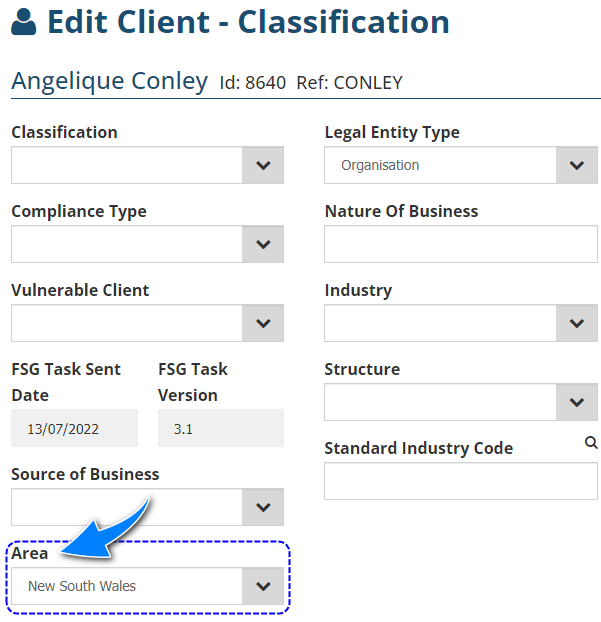Click the Angelique Conley client name
601x622 pixels.
click(109, 81)
